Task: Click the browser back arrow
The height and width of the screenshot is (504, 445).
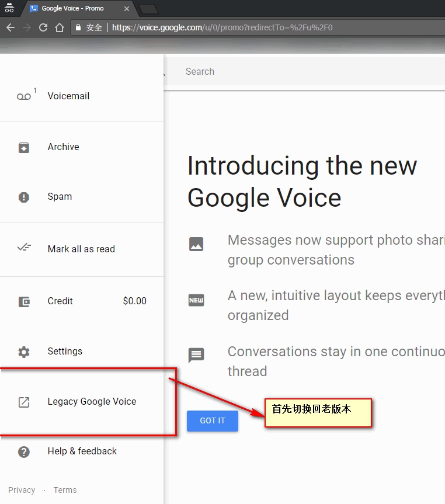Action: click(x=11, y=27)
